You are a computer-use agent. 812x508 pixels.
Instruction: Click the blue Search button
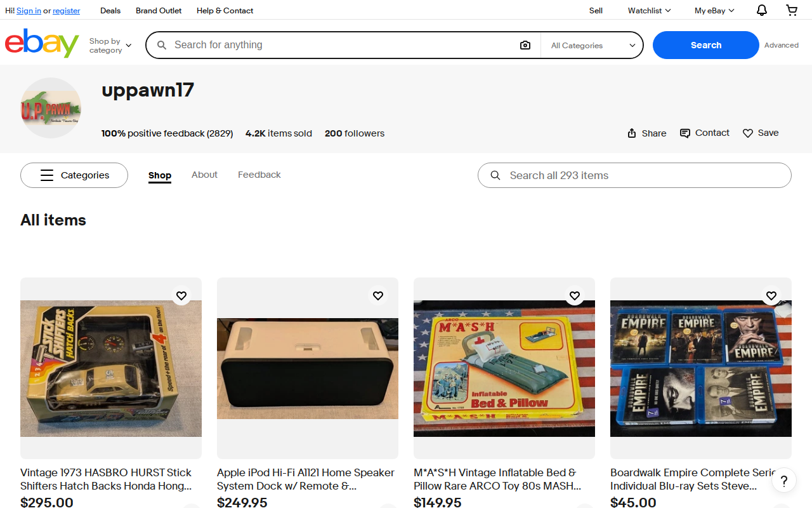tap(706, 45)
